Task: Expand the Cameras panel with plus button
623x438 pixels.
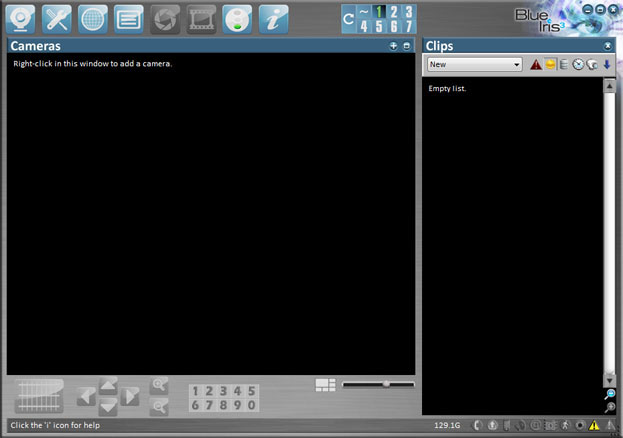Action: (393, 46)
